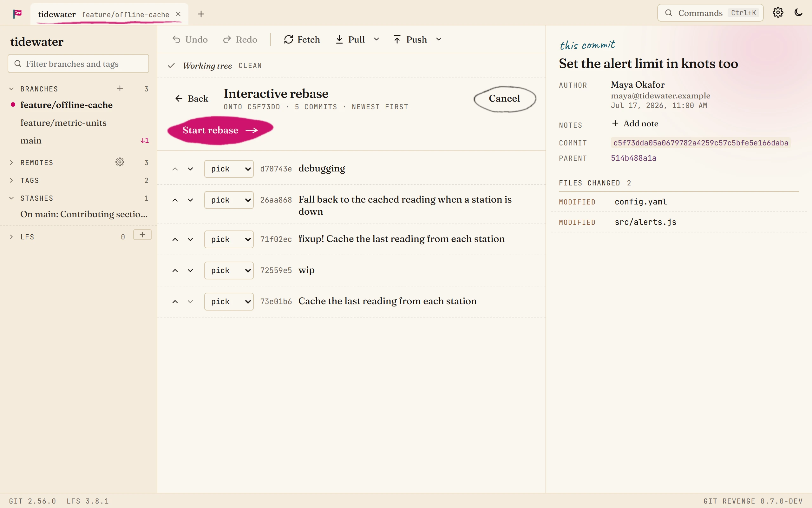Set action for fixup! commit 71f02ec
Image resolution: width=812 pixels, height=508 pixels.
coord(229,239)
